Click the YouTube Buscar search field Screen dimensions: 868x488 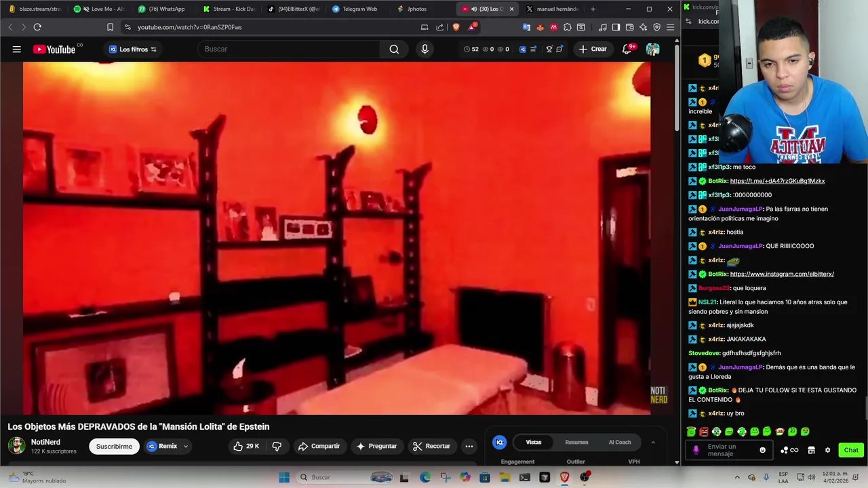(x=288, y=49)
